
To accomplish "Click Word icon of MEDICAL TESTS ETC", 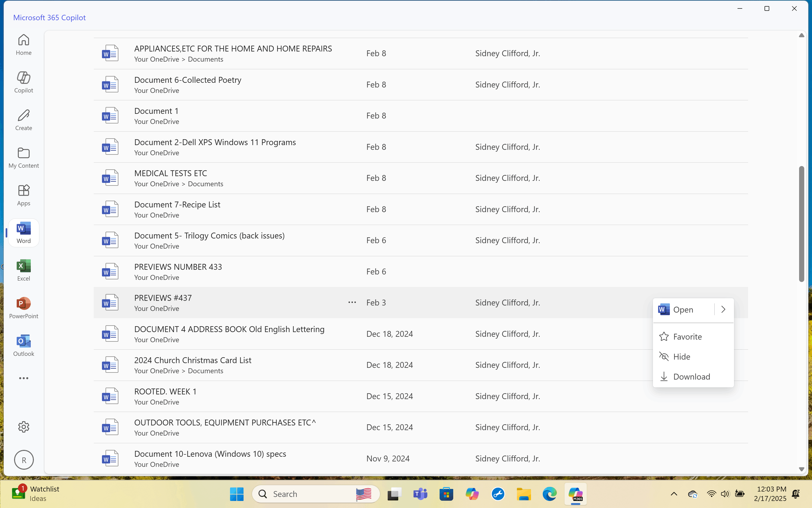I will click(x=110, y=178).
